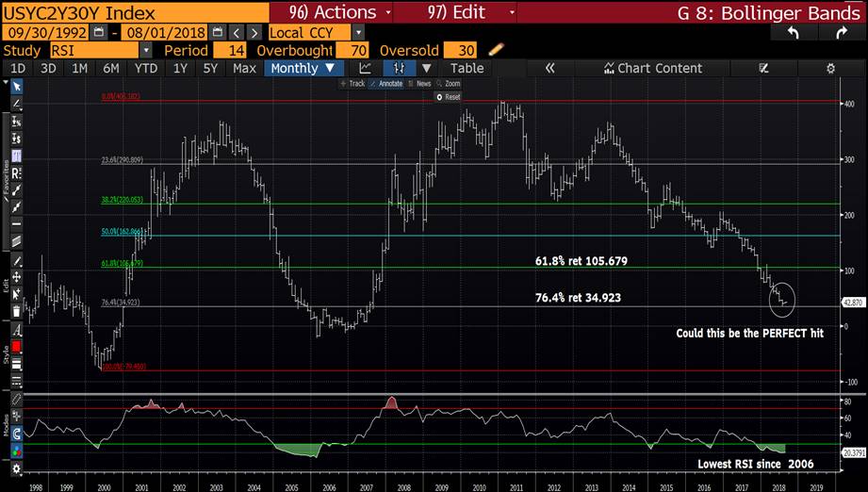The width and height of the screenshot is (868, 492).
Task: Open the dashed line style option
Action: pyautogui.click(x=17, y=381)
